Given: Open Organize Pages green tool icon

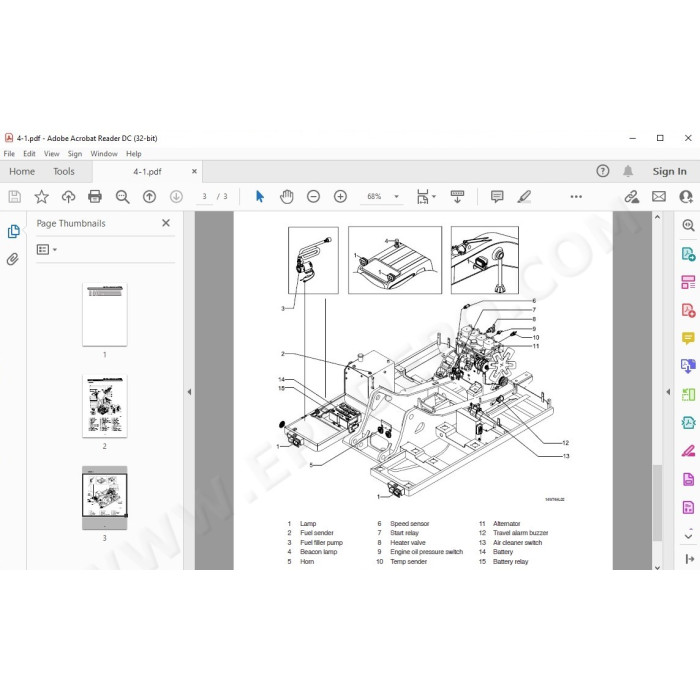Looking at the screenshot, I should (x=688, y=394).
